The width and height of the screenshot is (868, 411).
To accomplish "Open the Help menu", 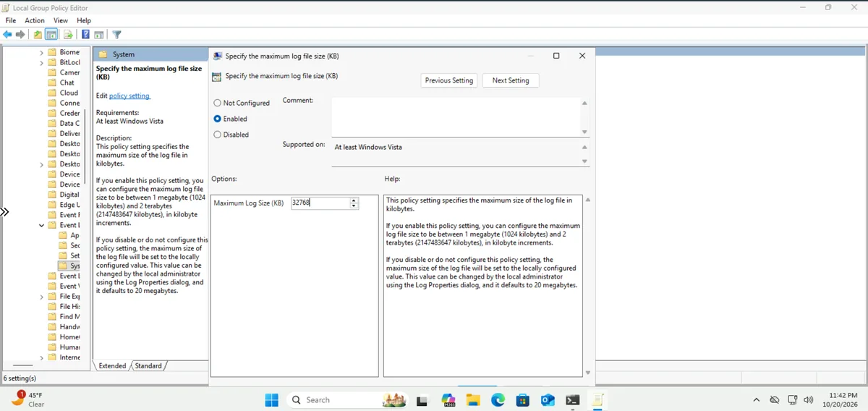I will coord(84,20).
